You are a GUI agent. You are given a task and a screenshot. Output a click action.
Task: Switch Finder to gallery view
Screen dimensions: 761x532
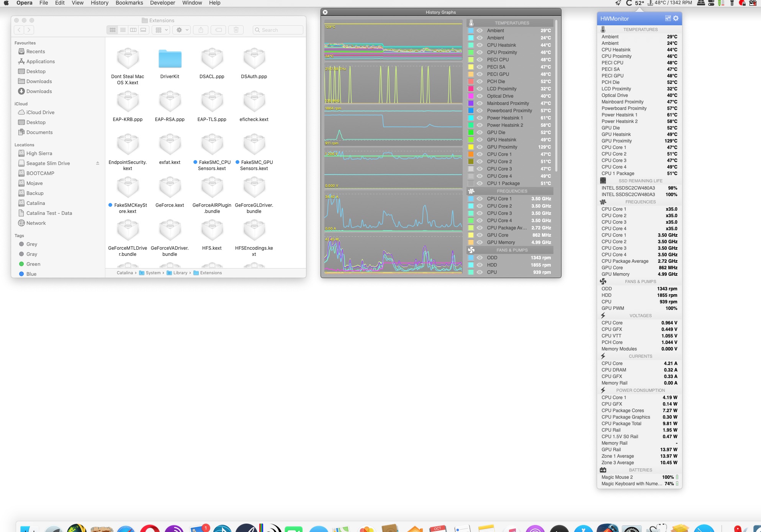click(x=143, y=30)
